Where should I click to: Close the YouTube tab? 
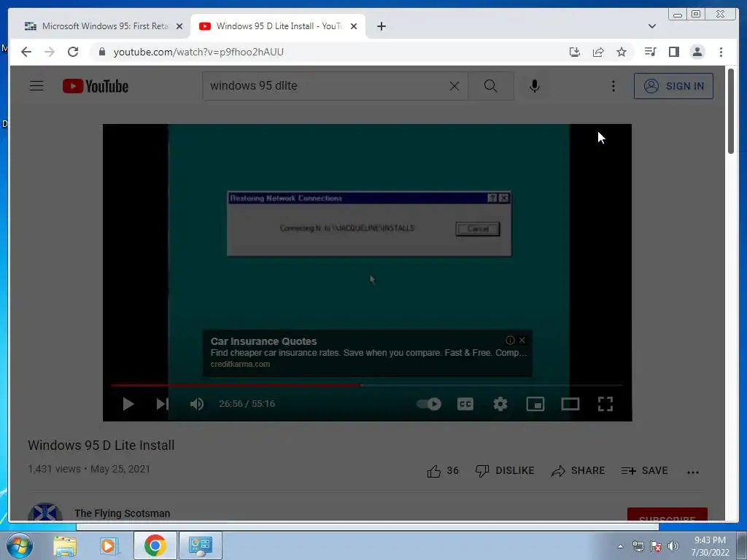pyautogui.click(x=354, y=26)
